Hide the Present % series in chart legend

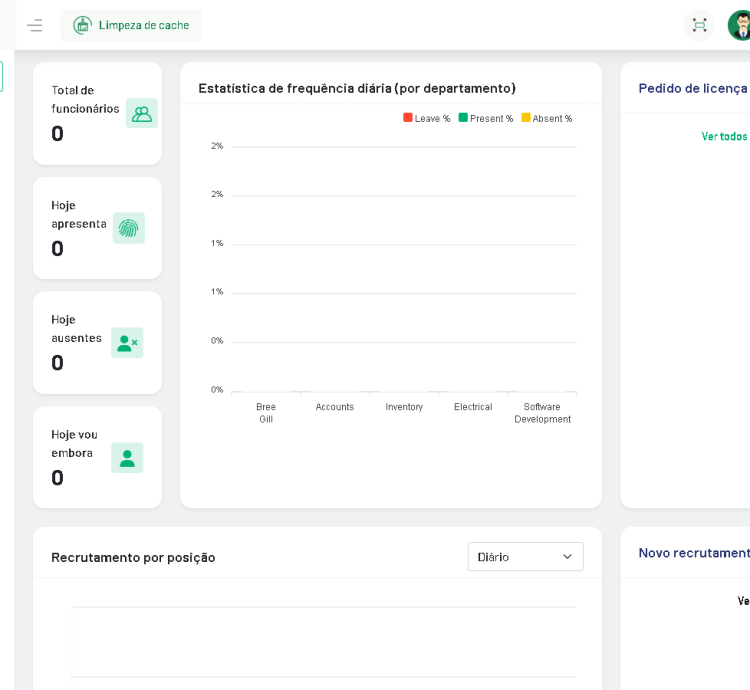click(x=486, y=118)
